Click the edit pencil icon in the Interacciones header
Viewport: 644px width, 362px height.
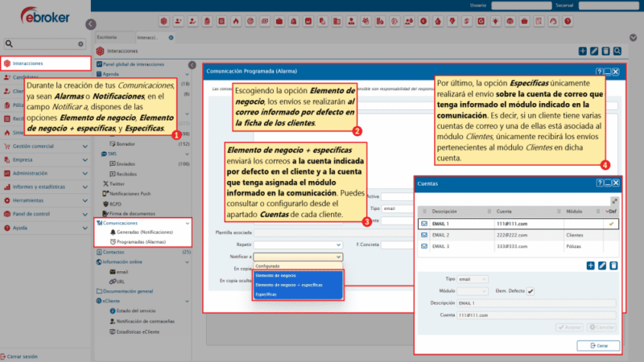tap(594, 51)
